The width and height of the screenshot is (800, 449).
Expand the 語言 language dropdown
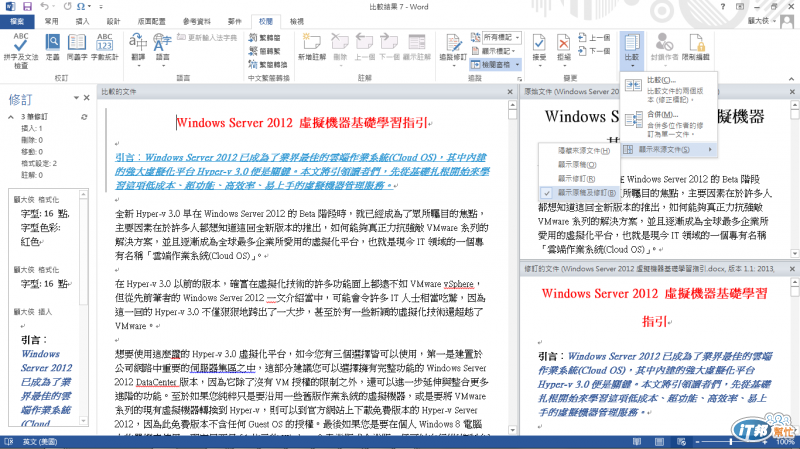point(162,65)
